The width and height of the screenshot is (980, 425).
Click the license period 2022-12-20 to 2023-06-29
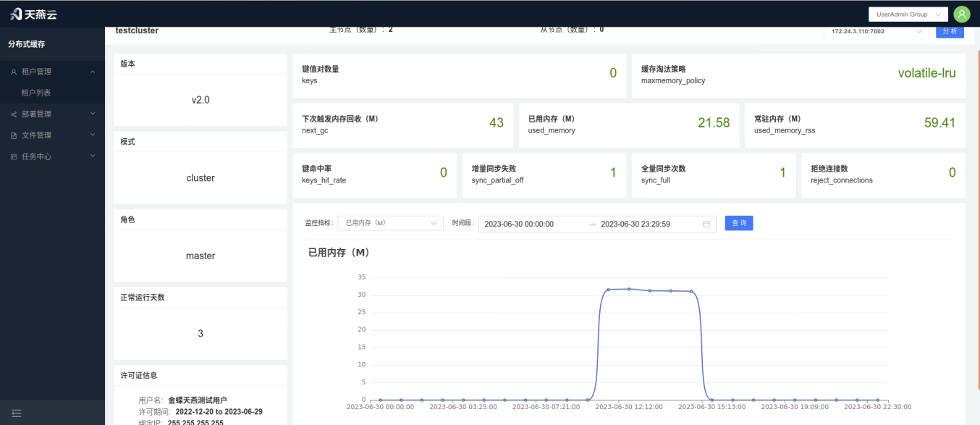219,411
